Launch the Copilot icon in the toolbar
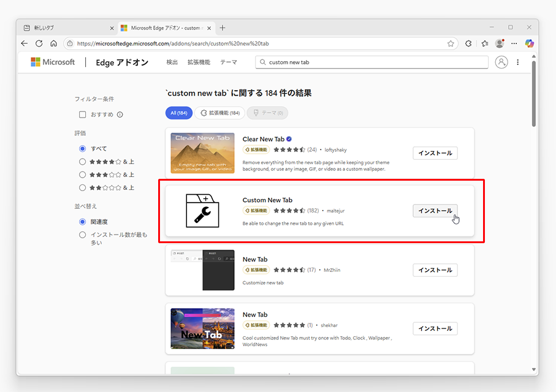This screenshot has height=392, width=556. pyautogui.click(x=530, y=43)
